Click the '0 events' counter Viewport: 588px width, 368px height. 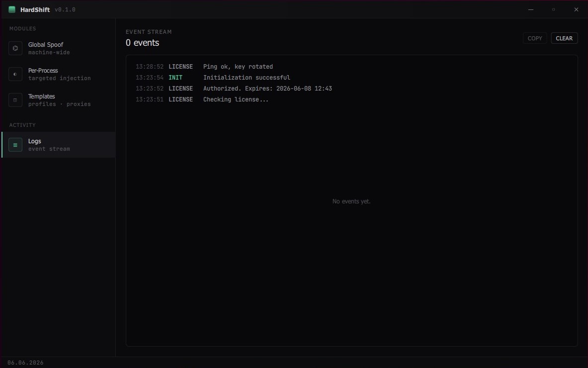coord(143,43)
